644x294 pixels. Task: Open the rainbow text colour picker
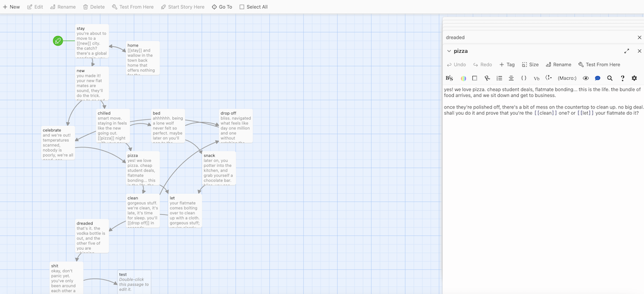pos(463,78)
